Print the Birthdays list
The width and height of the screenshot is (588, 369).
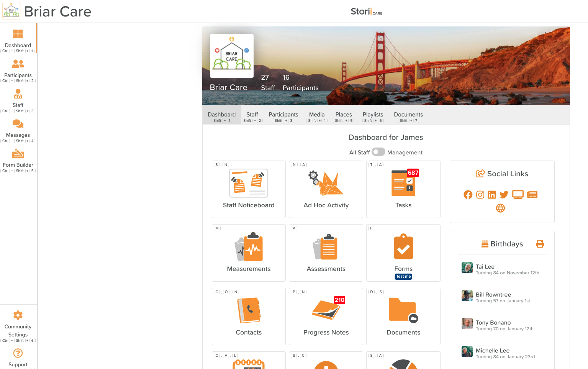pyautogui.click(x=540, y=244)
